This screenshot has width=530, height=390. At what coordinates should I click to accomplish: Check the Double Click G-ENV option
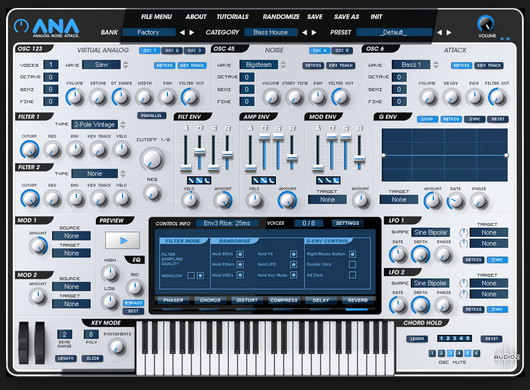(352, 264)
